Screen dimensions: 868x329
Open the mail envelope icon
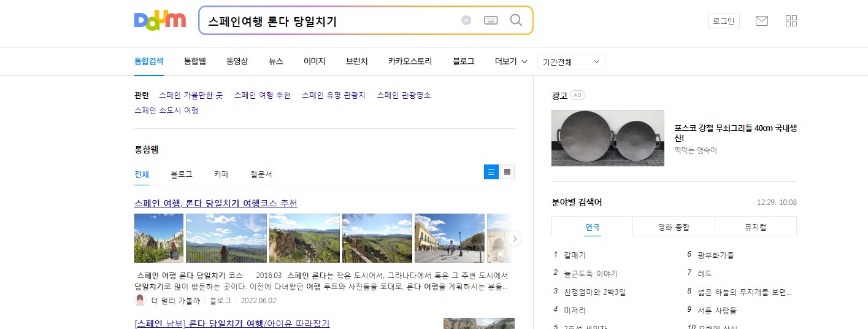(x=762, y=21)
